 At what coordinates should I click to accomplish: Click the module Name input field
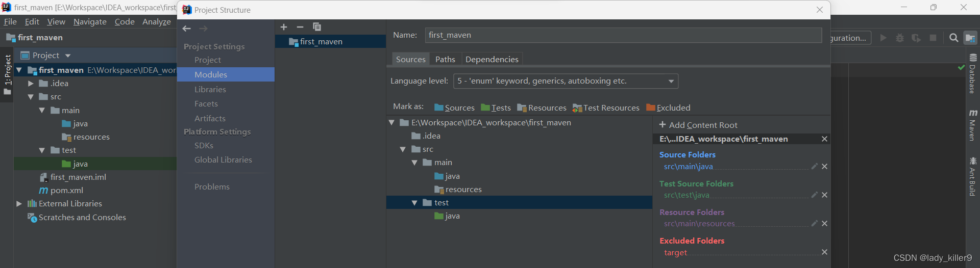pyautogui.click(x=623, y=35)
